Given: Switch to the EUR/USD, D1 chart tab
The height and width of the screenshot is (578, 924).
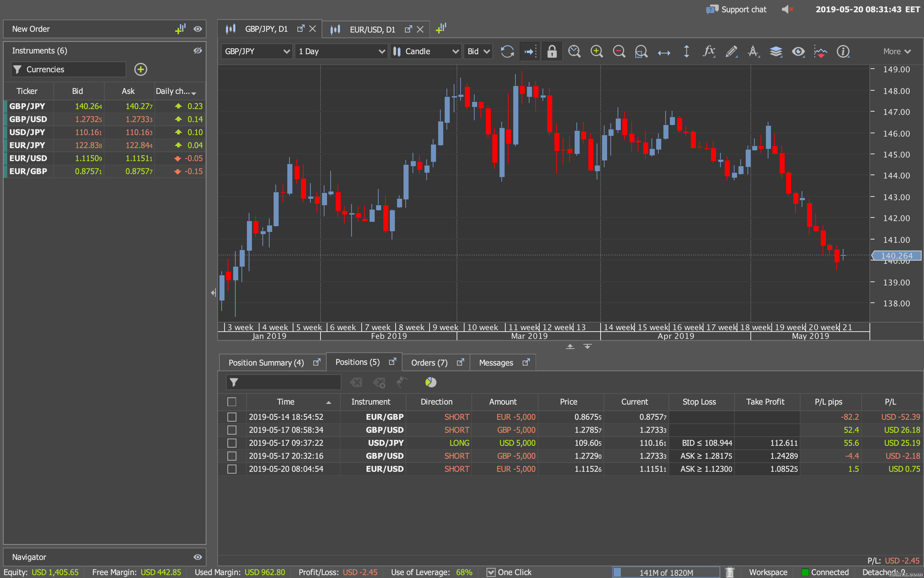Looking at the screenshot, I should pos(372,29).
